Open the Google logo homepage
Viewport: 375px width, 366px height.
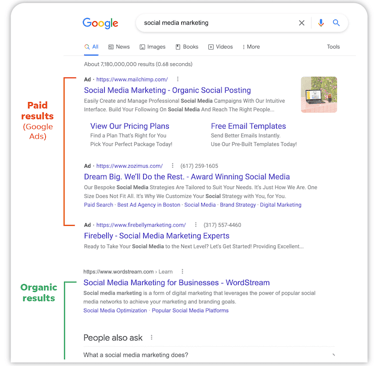click(x=100, y=23)
